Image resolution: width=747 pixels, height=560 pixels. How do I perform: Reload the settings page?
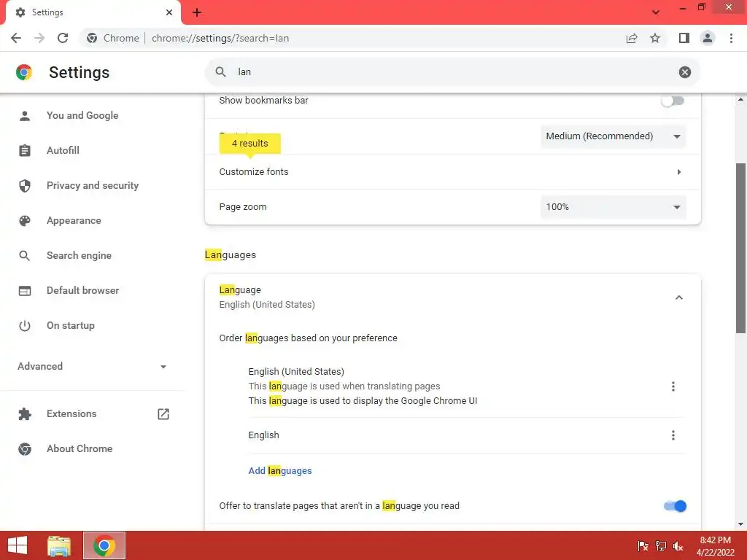pyautogui.click(x=63, y=38)
